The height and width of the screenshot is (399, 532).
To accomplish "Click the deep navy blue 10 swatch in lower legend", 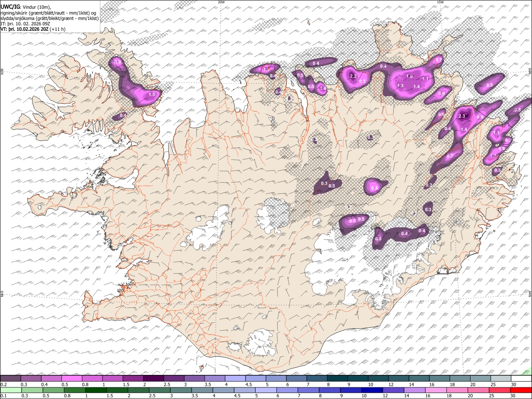I will [372, 390].
